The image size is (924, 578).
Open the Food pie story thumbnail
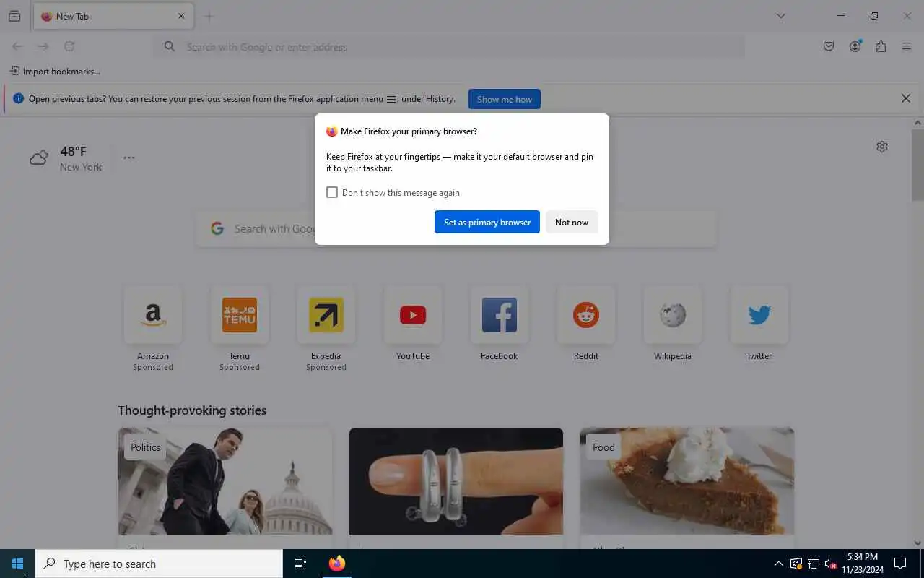click(x=687, y=481)
